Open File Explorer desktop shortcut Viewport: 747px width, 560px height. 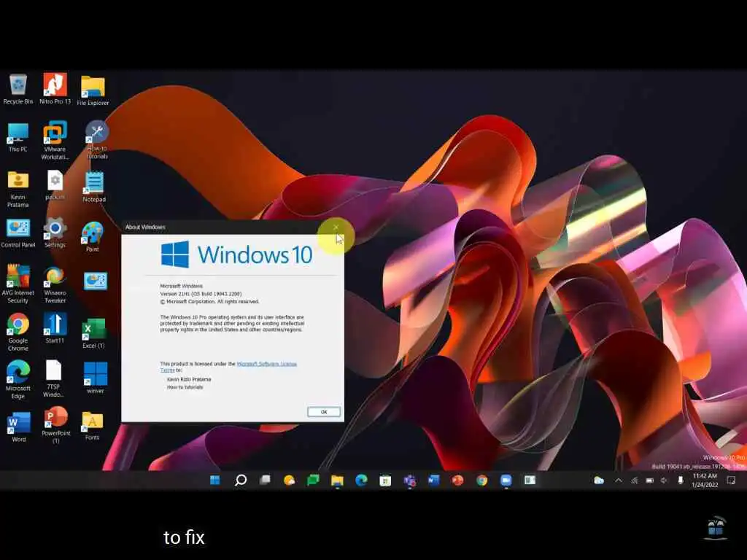(93, 90)
